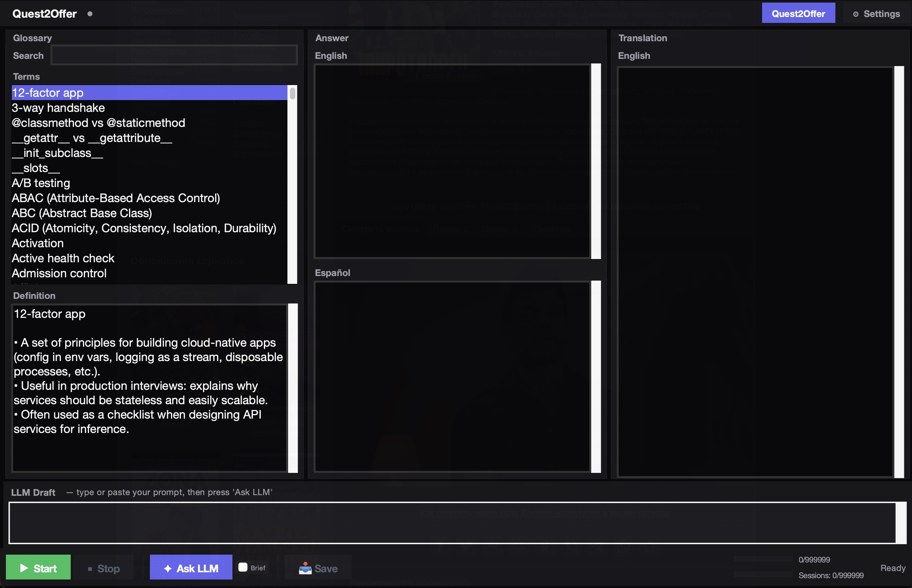Select the 'Admission control' glossary term
This screenshot has height=588, width=912.
[x=59, y=273]
